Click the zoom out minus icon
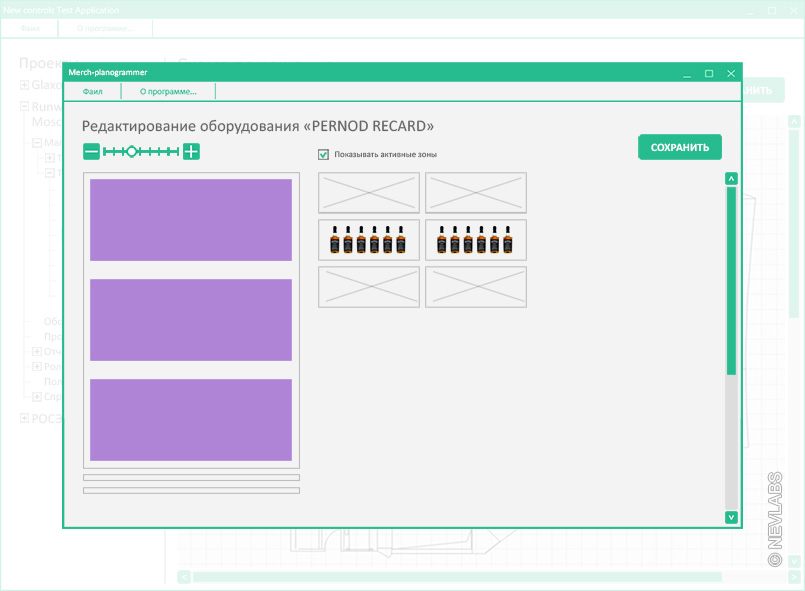 [x=91, y=152]
